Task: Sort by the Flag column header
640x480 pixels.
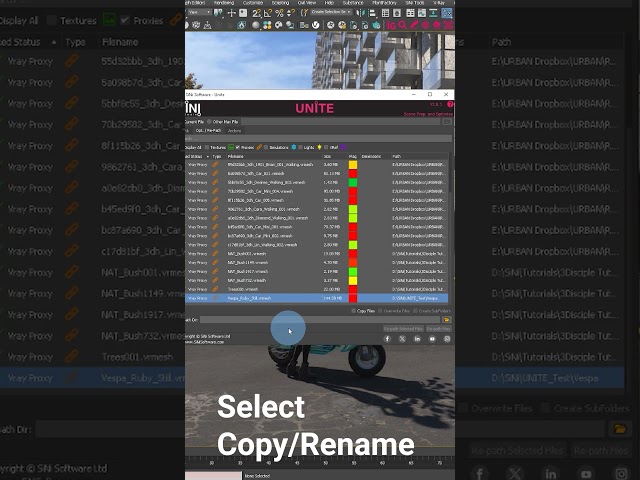Action: point(353,156)
